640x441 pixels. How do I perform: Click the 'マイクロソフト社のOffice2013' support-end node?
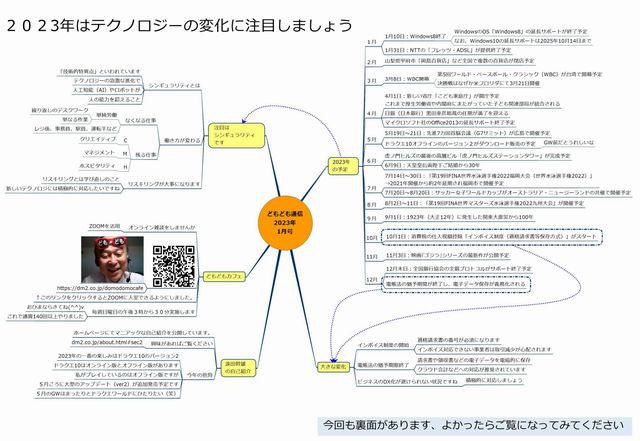click(x=450, y=122)
